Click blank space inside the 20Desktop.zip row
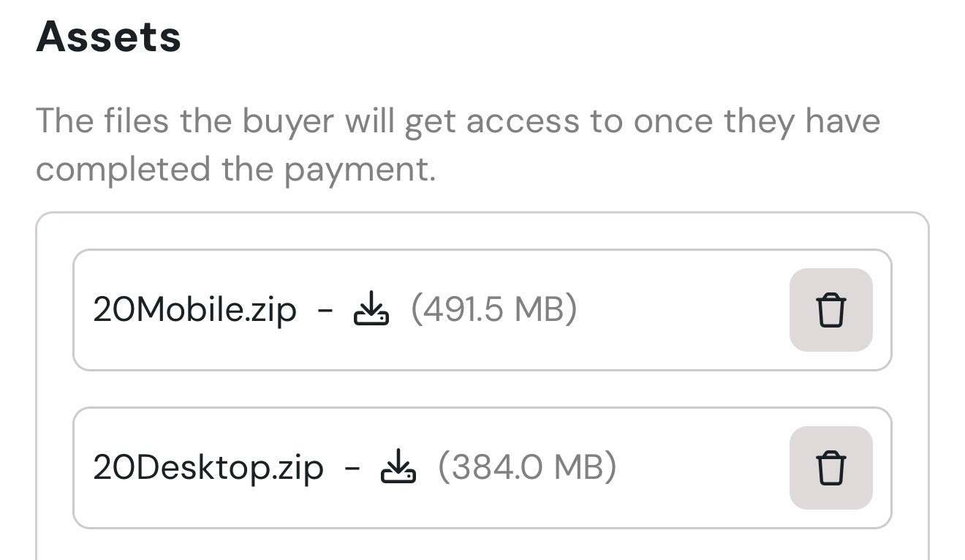The height and width of the screenshot is (560, 965). pyautogui.click(x=702, y=468)
